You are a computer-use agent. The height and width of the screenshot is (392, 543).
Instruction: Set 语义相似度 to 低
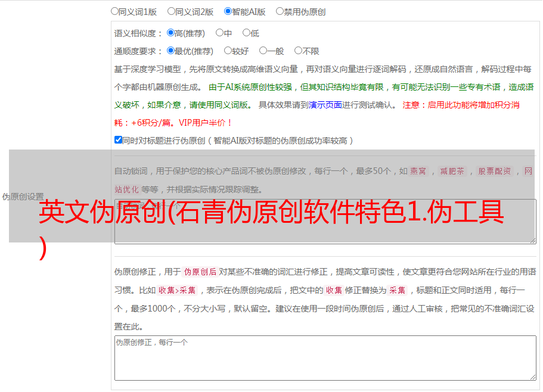click(246, 33)
